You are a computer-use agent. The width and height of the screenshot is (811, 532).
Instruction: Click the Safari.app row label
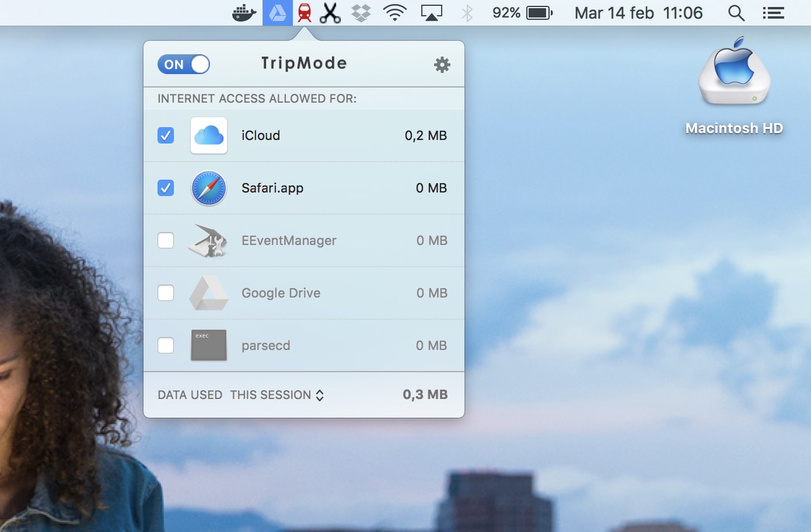pyautogui.click(x=272, y=188)
